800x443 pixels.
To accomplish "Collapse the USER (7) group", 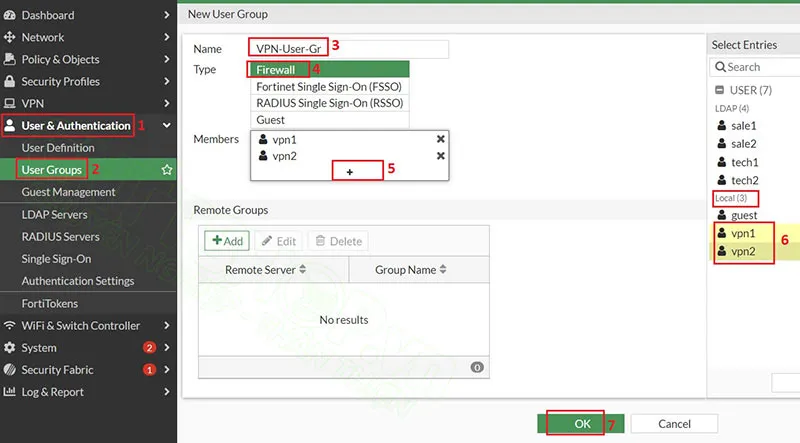I will coord(719,90).
